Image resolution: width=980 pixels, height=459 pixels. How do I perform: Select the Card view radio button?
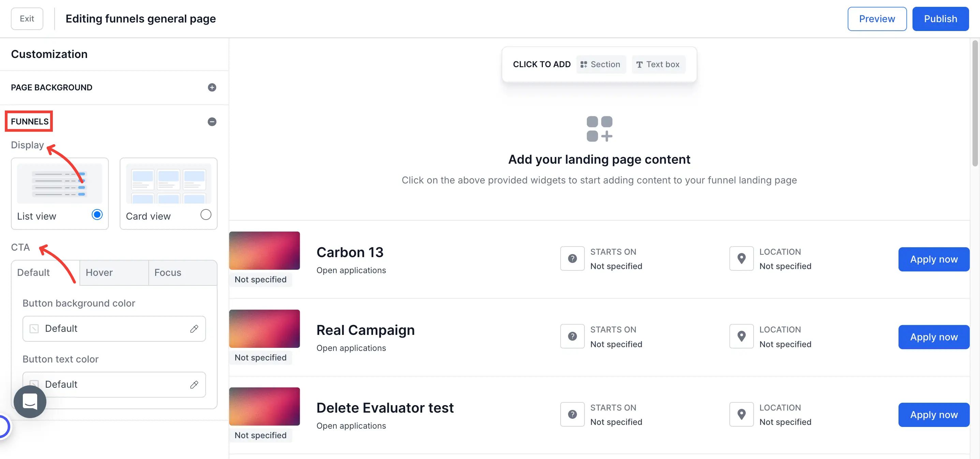tap(205, 214)
